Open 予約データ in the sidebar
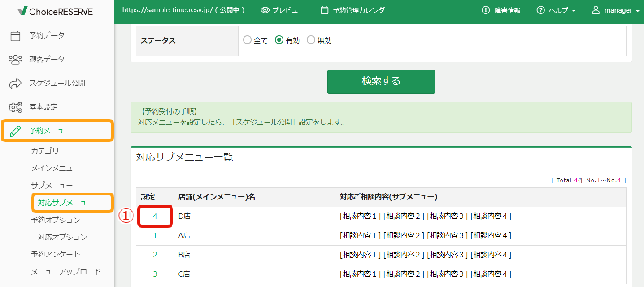 [x=47, y=35]
